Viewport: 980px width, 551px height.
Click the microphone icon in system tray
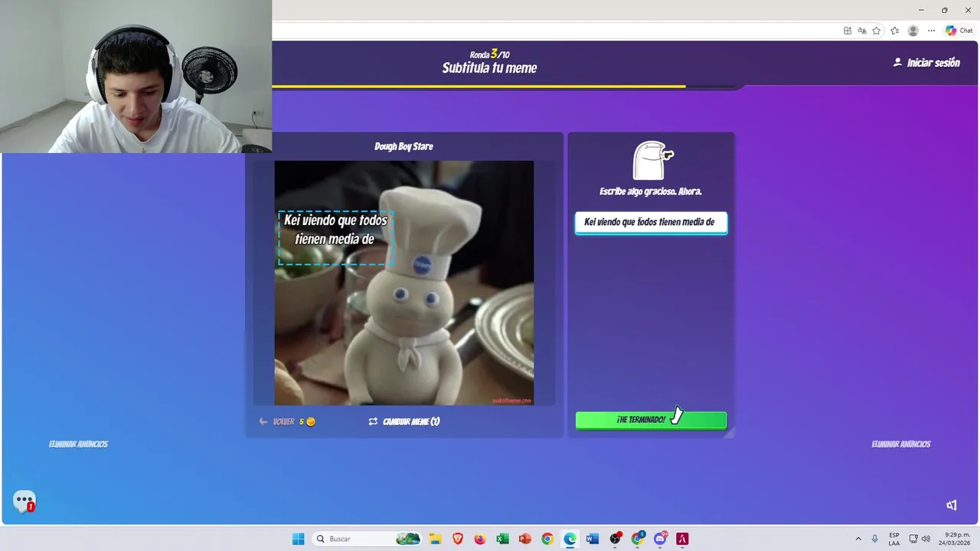coord(874,539)
